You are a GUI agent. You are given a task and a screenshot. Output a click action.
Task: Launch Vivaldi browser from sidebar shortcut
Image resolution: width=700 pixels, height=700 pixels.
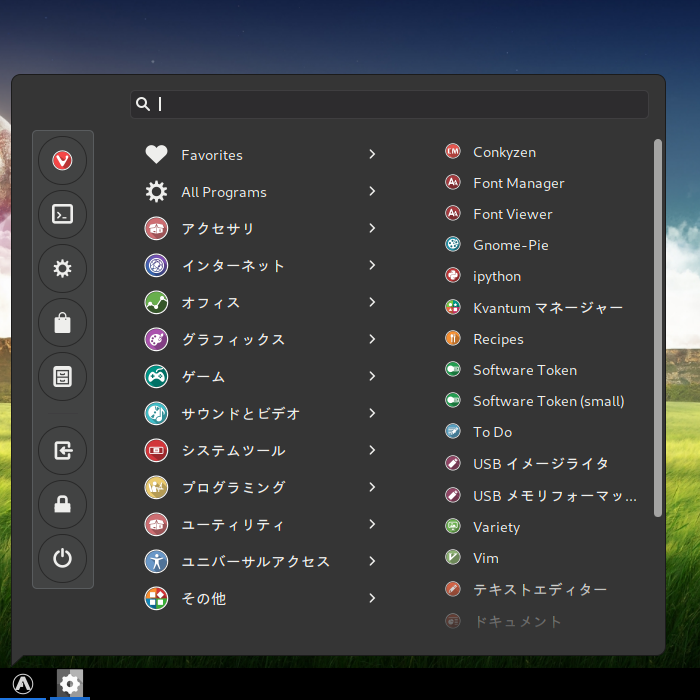pyautogui.click(x=62, y=160)
